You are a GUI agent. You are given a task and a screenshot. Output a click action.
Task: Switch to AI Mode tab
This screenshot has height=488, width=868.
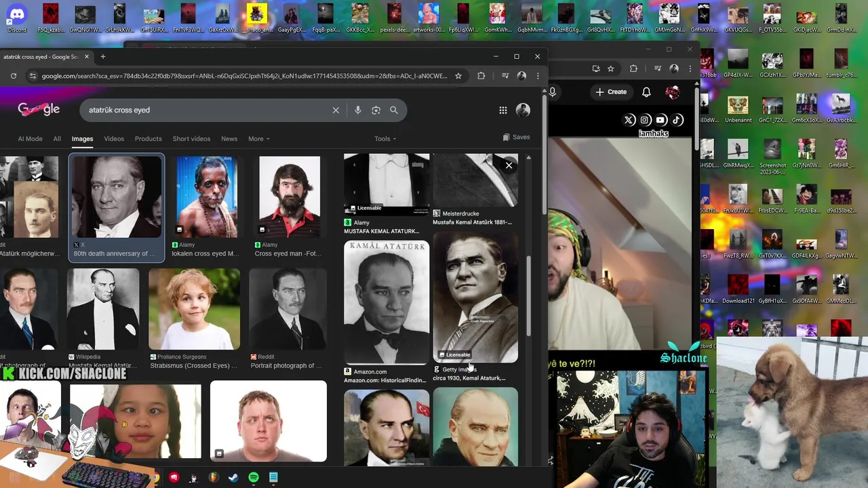click(x=30, y=139)
